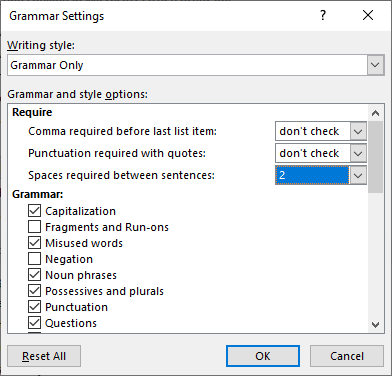Click the 'Require' section heading
This screenshot has width=392, height=376.
[x=32, y=112]
